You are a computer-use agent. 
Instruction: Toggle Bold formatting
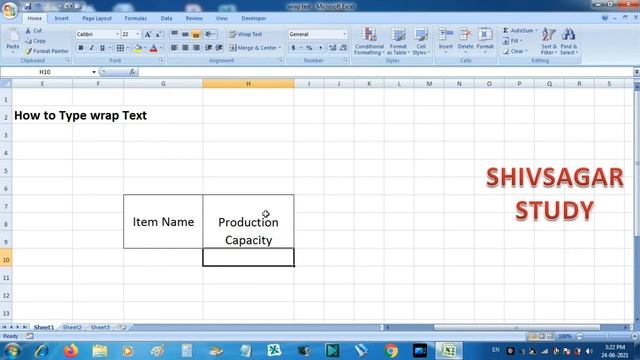point(81,48)
